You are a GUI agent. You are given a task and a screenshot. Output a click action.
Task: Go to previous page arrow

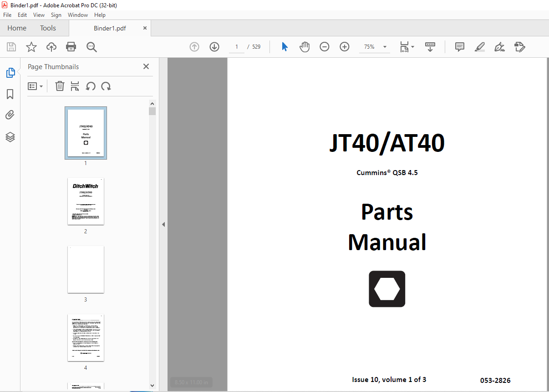(194, 47)
